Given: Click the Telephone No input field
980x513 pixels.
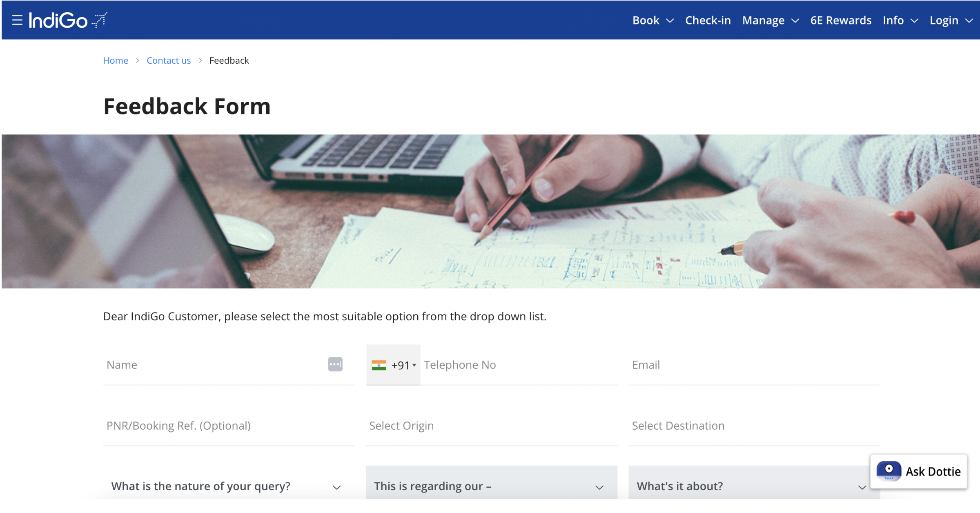Looking at the screenshot, I should point(490,365).
